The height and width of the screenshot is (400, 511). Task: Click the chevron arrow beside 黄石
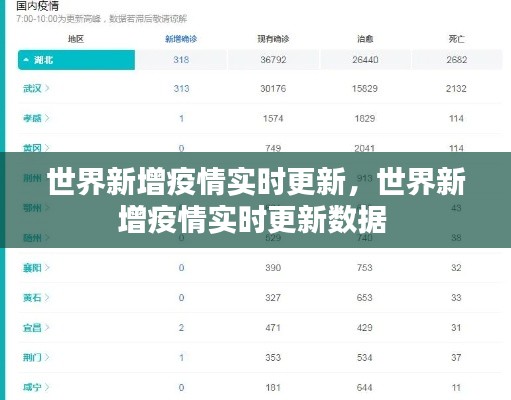click(x=47, y=297)
